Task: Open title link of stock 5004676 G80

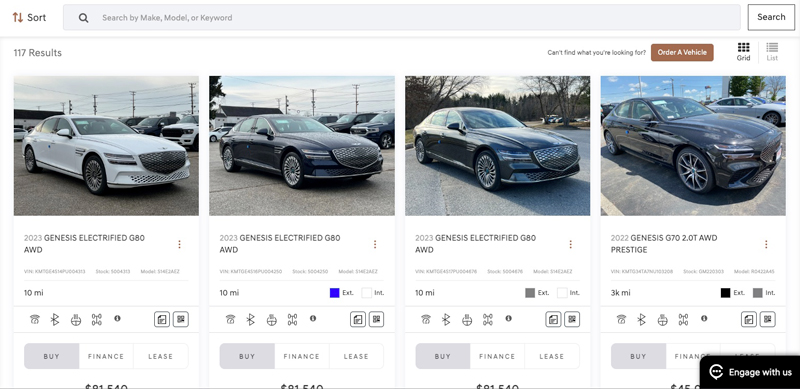Action: pyautogui.click(x=476, y=244)
